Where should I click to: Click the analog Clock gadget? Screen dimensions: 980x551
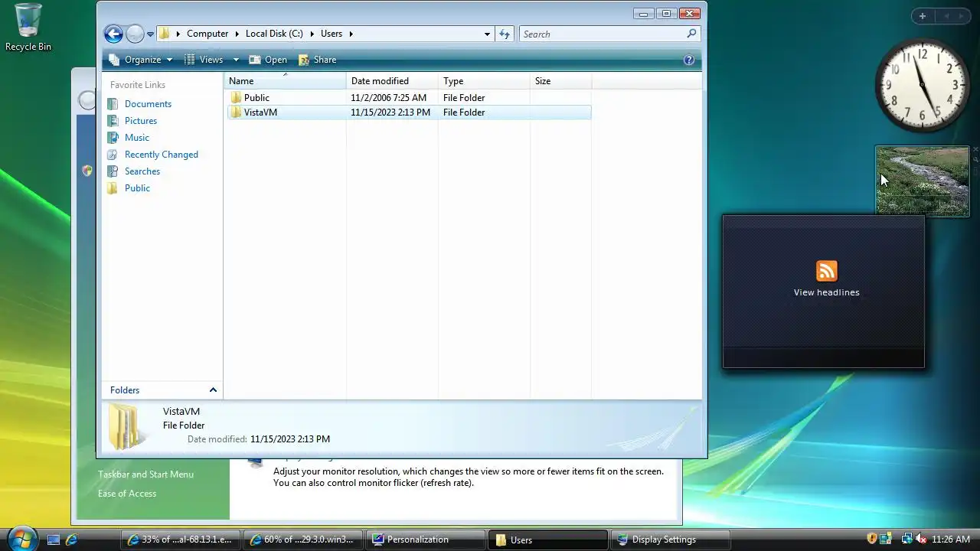(x=923, y=85)
